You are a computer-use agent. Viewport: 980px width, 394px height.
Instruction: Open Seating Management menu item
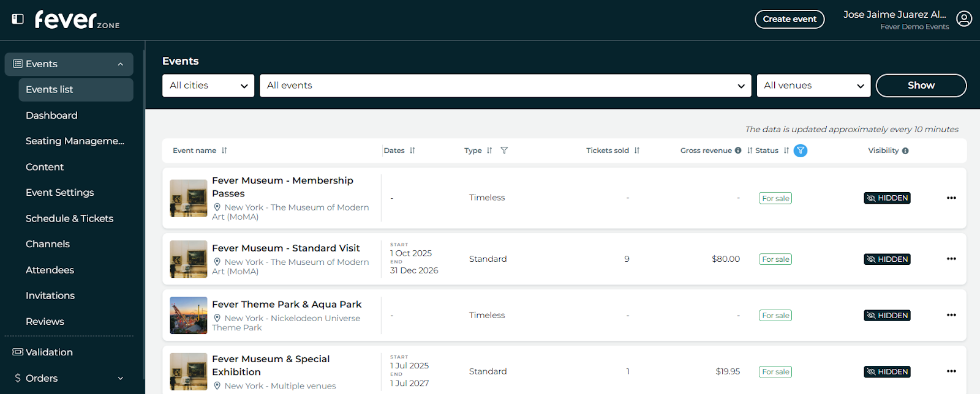click(x=75, y=141)
